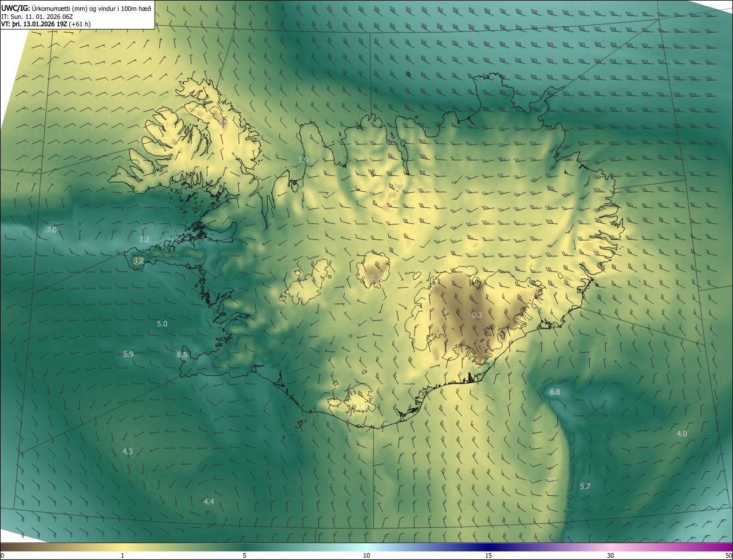The width and height of the screenshot is (733, 560).
Task: Click the colorbar tick label '30'
Action: pos(610,555)
